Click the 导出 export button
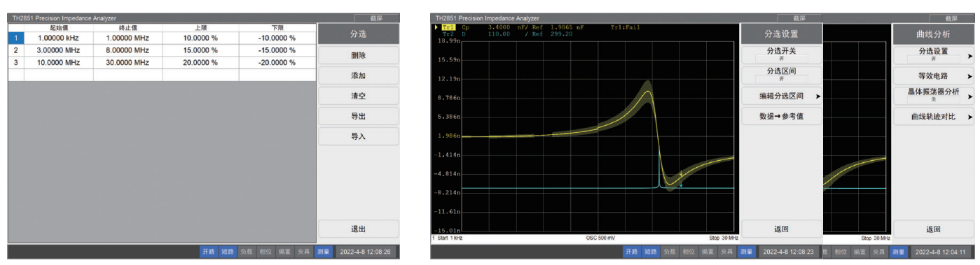Image resolution: width=980 pixels, height=265 pixels. coord(358,116)
